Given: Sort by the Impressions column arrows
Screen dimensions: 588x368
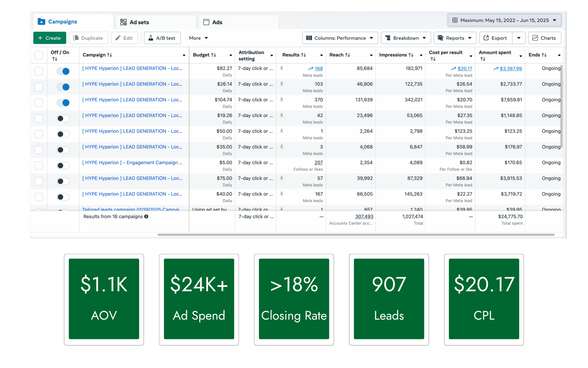Looking at the screenshot, I should 411,55.
